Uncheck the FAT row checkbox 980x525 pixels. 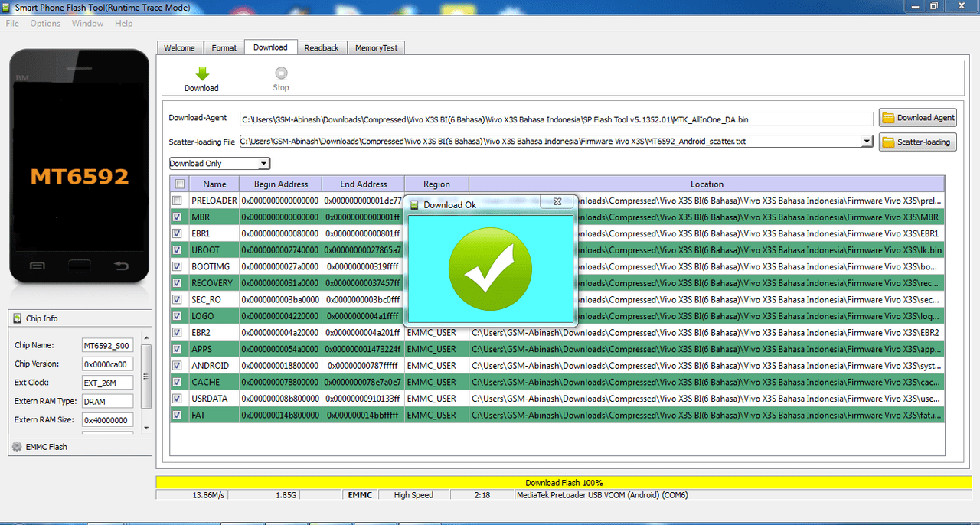(178, 415)
